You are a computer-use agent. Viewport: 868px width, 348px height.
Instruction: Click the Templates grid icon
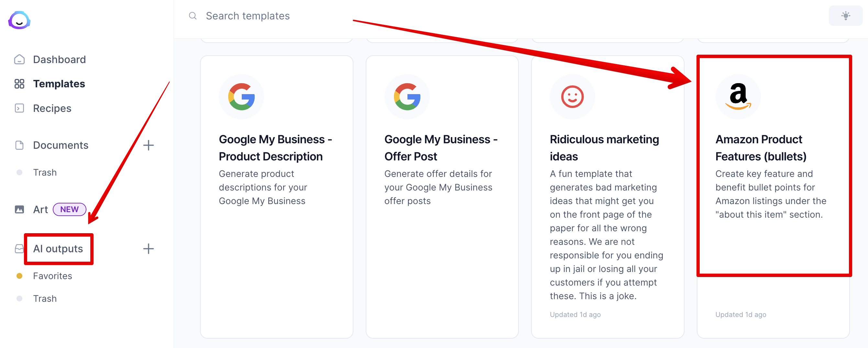click(19, 83)
